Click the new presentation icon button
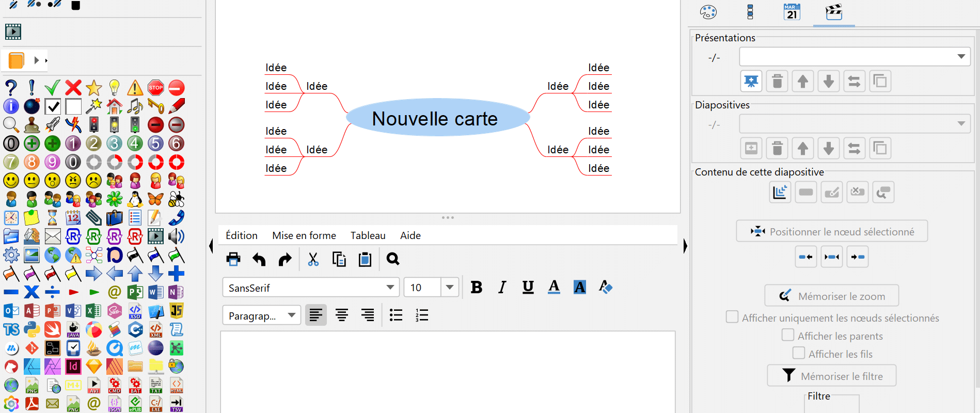The height and width of the screenshot is (413, 980). pyautogui.click(x=751, y=81)
